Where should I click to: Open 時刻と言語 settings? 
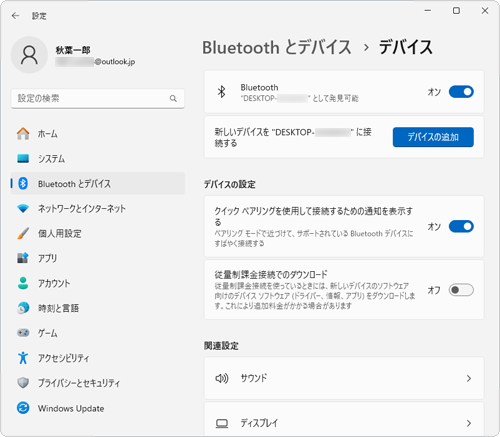(98, 308)
